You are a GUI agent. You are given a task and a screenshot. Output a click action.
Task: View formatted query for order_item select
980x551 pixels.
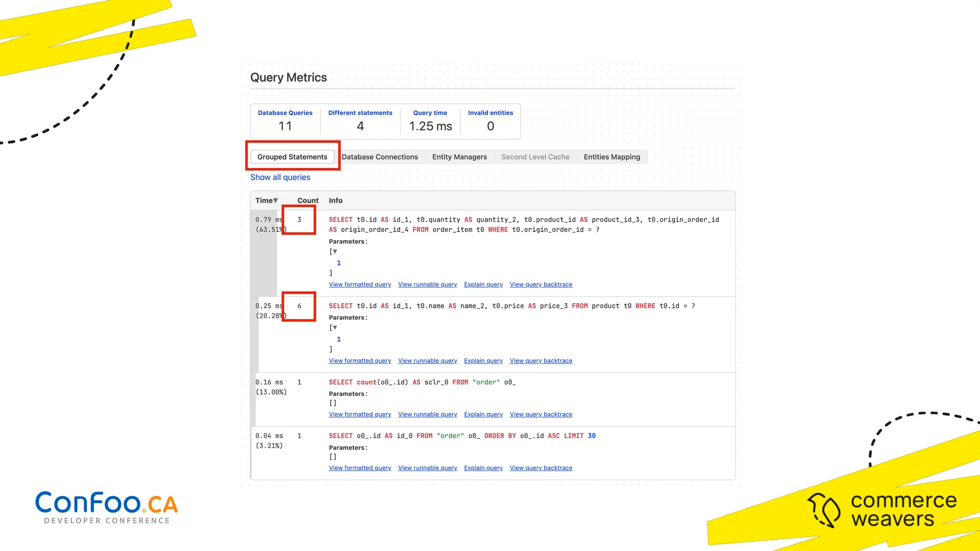[x=360, y=285]
